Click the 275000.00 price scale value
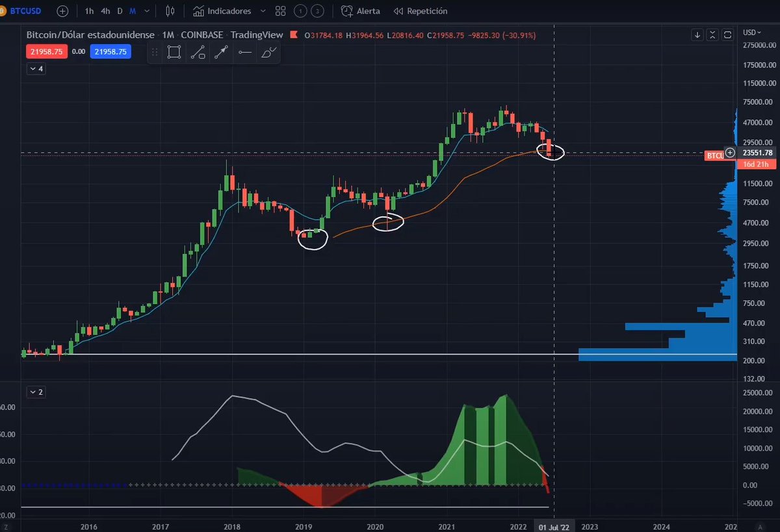Screen dimensions: 780x532 (759, 45)
